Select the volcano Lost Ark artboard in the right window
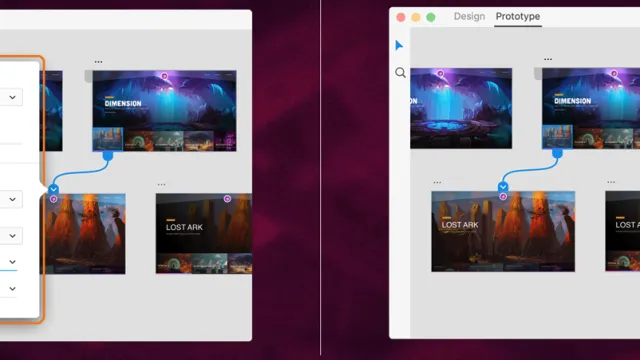This screenshot has height=360, width=640. click(503, 231)
